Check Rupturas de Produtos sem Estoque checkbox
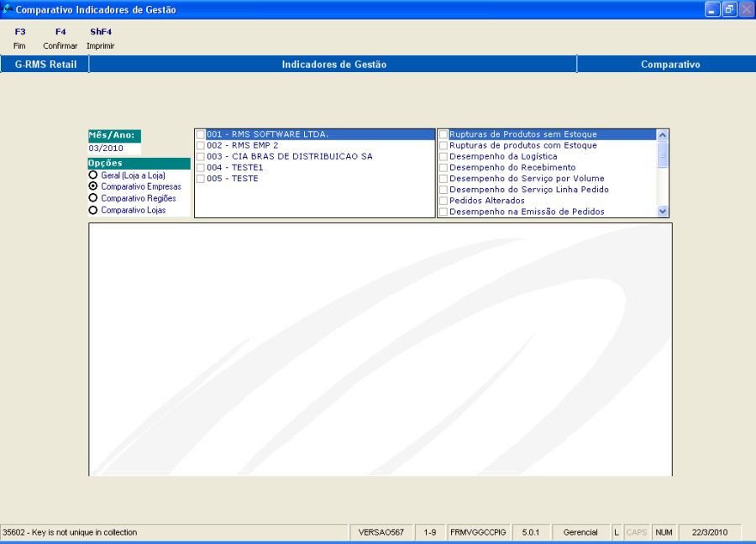 click(x=444, y=134)
